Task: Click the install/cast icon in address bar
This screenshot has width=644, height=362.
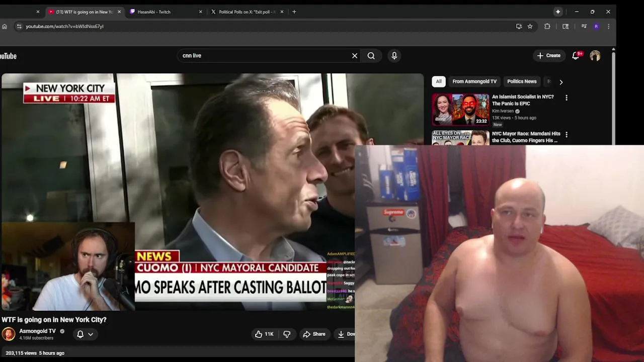Action: [x=519, y=26]
